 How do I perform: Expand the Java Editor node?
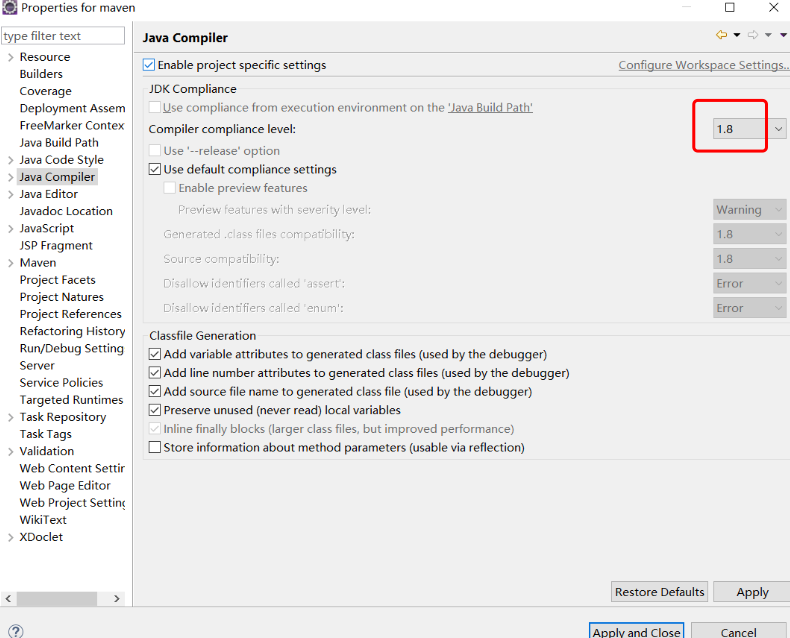[x=11, y=195]
